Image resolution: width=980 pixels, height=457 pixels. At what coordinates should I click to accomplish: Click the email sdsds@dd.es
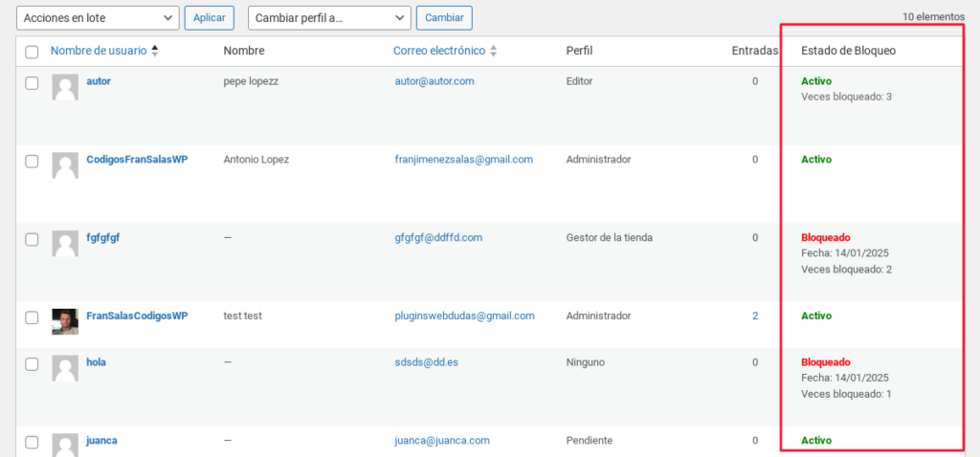tap(426, 362)
